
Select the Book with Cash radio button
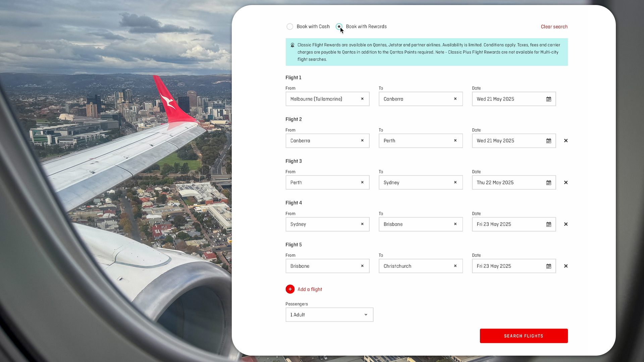tap(290, 26)
